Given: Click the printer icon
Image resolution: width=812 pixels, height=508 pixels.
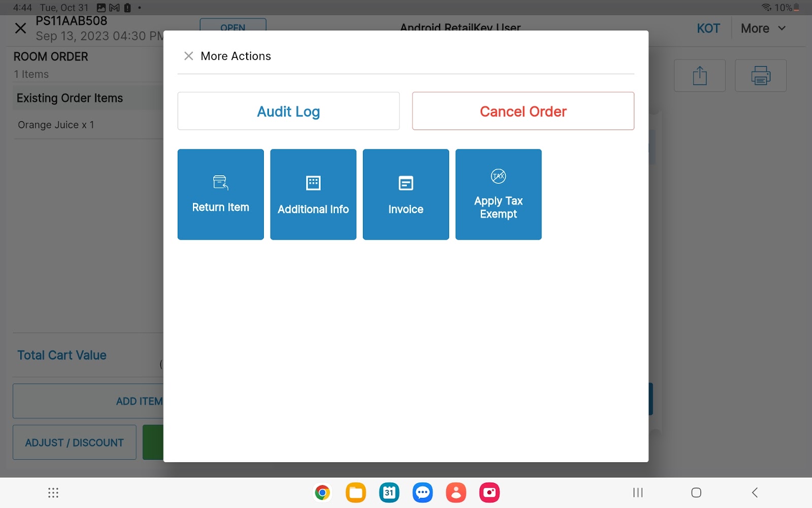Looking at the screenshot, I should click(x=760, y=76).
